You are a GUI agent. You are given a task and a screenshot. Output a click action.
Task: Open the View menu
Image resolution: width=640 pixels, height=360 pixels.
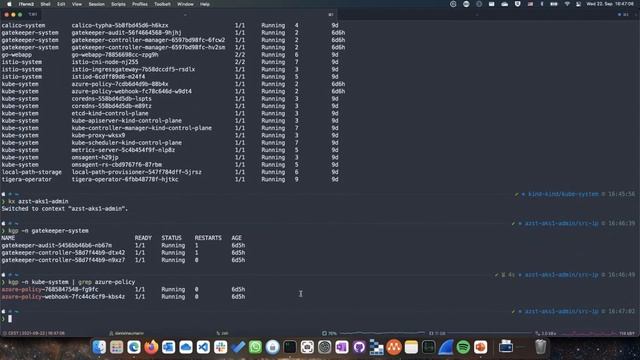[77, 4]
